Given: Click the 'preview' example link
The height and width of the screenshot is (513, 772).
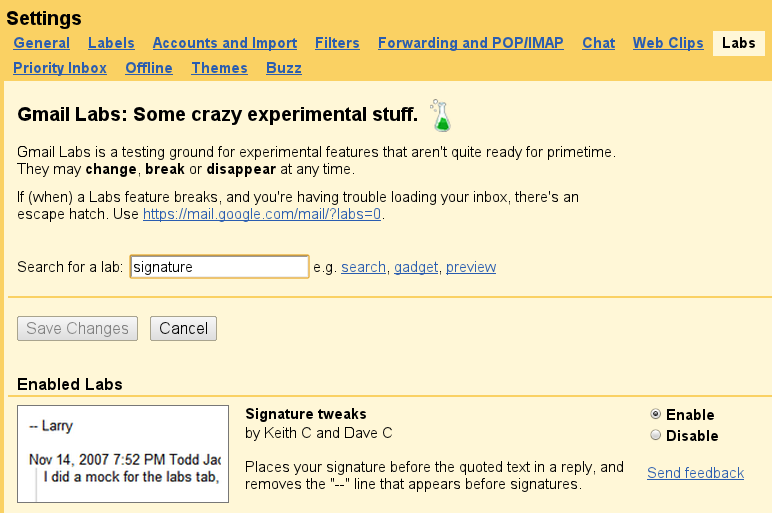Looking at the screenshot, I should tap(471, 267).
